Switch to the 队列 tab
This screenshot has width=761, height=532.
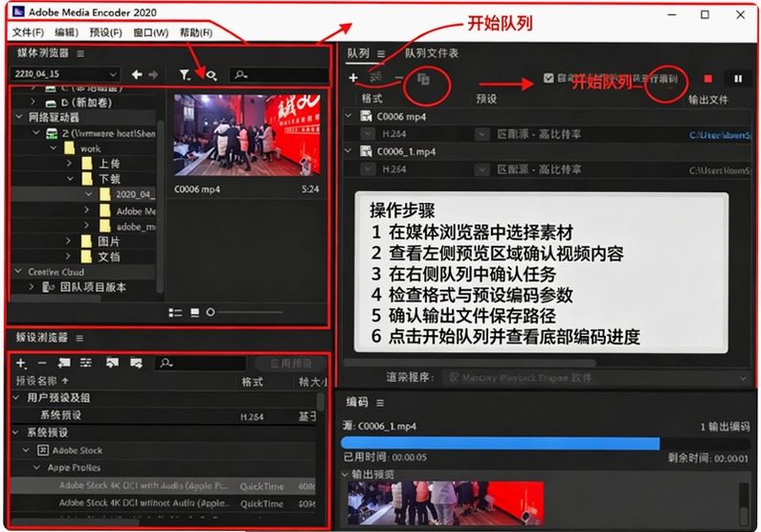pyautogui.click(x=358, y=53)
